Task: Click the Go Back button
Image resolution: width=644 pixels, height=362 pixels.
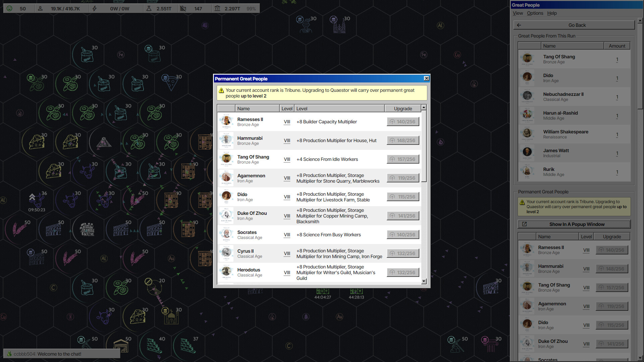Action: coord(574,25)
